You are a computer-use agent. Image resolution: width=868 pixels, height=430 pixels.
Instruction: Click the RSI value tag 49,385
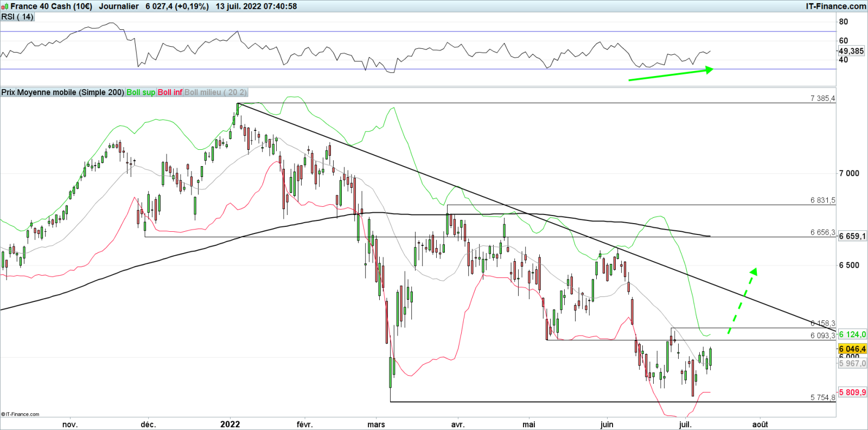(851, 51)
